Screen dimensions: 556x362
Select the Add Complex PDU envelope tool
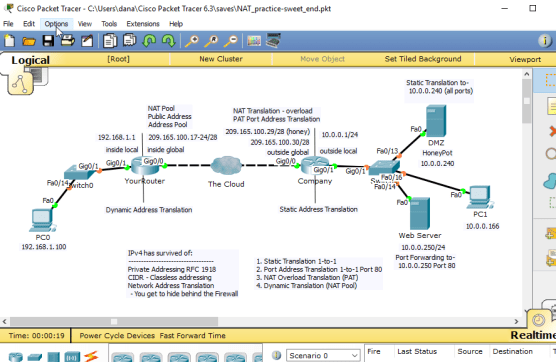point(551,258)
